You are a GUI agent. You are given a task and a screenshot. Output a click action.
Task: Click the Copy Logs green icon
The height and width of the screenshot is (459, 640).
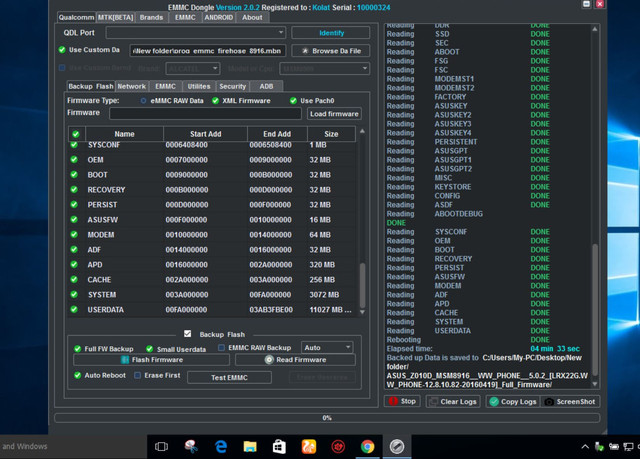point(494,401)
